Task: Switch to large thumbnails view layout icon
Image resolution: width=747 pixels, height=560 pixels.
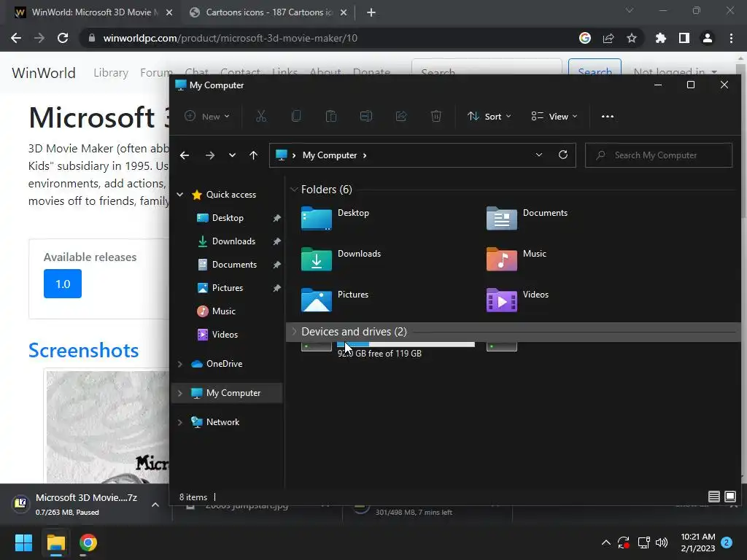Action: tap(729, 497)
